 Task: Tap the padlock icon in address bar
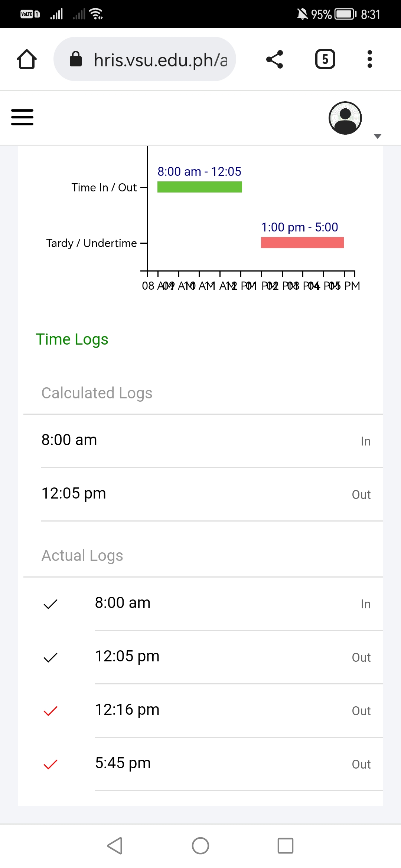(x=76, y=59)
